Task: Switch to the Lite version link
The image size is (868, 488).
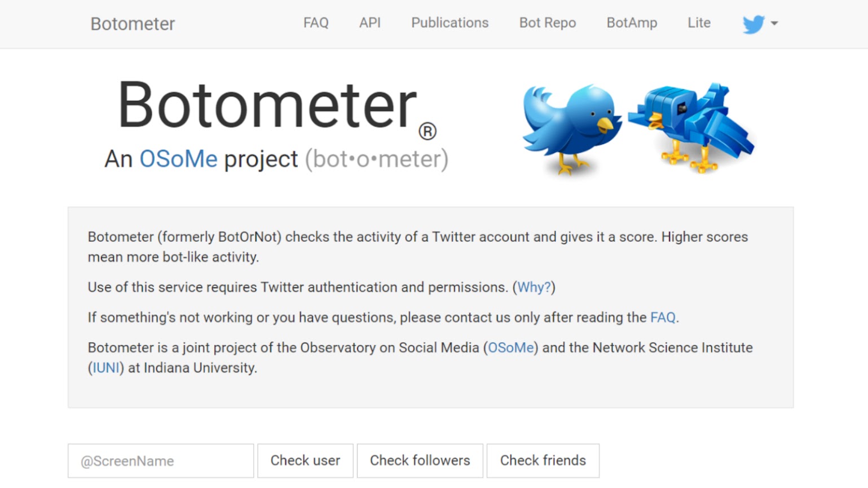Action: coord(699,23)
